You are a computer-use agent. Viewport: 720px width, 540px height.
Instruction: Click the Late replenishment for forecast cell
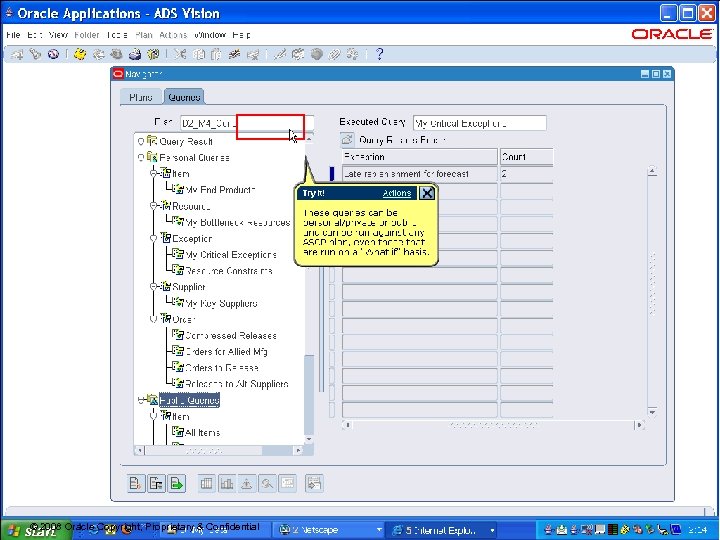pyautogui.click(x=420, y=174)
